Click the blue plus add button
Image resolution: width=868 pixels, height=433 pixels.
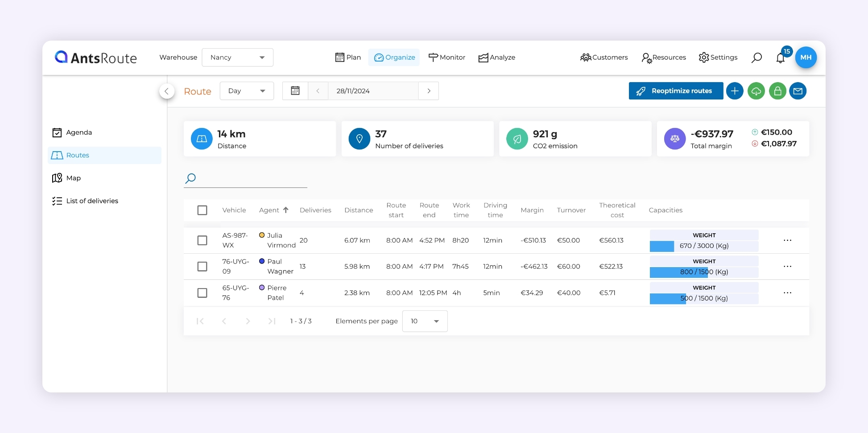click(734, 91)
